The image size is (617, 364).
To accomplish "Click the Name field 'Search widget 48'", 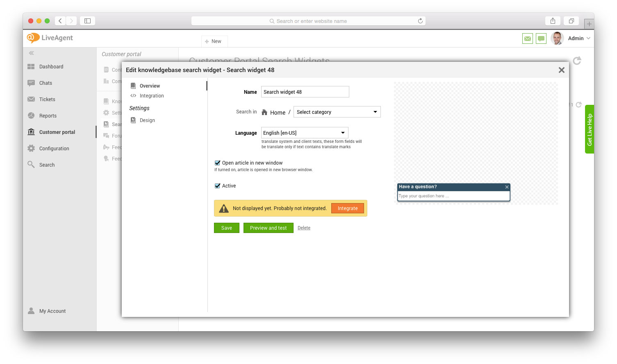I will (305, 92).
